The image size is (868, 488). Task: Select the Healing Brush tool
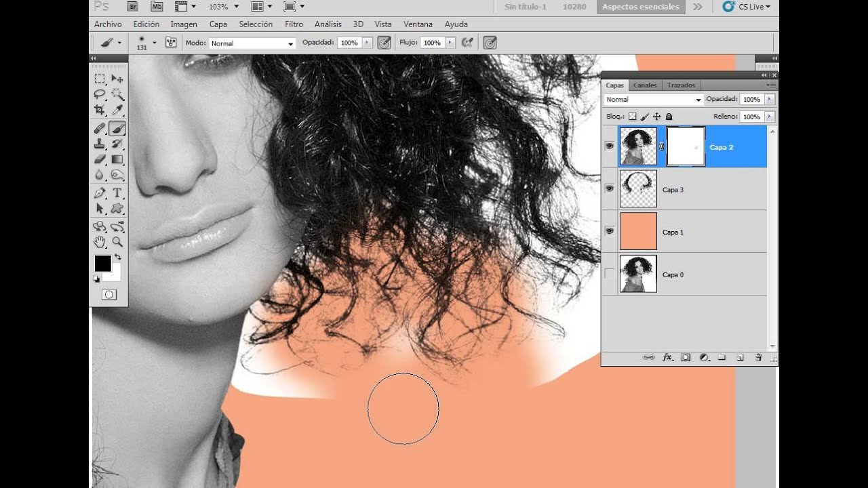[100, 128]
